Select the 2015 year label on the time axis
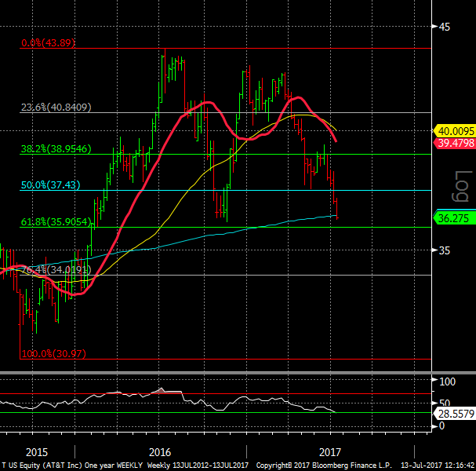 click(x=37, y=452)
